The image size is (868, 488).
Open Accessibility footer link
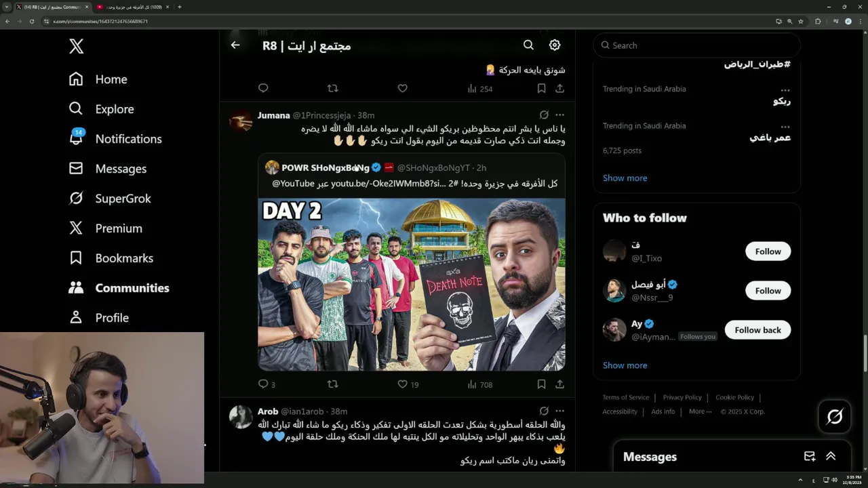[620, 411]
